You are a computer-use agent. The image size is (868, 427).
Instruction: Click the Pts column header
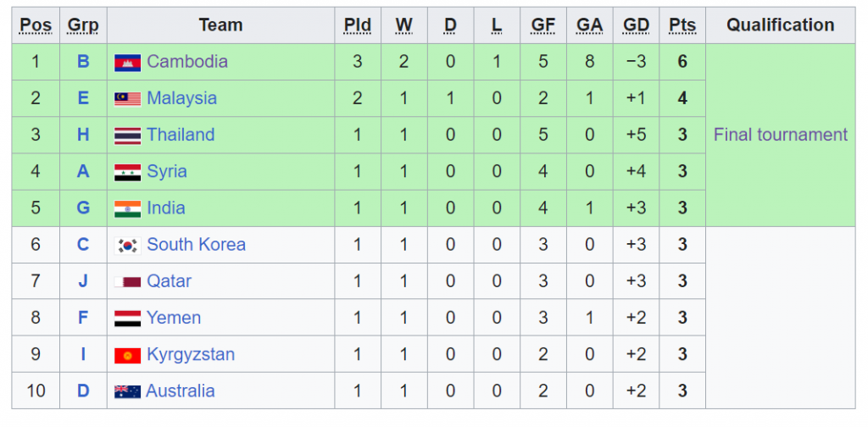[682, 25]
